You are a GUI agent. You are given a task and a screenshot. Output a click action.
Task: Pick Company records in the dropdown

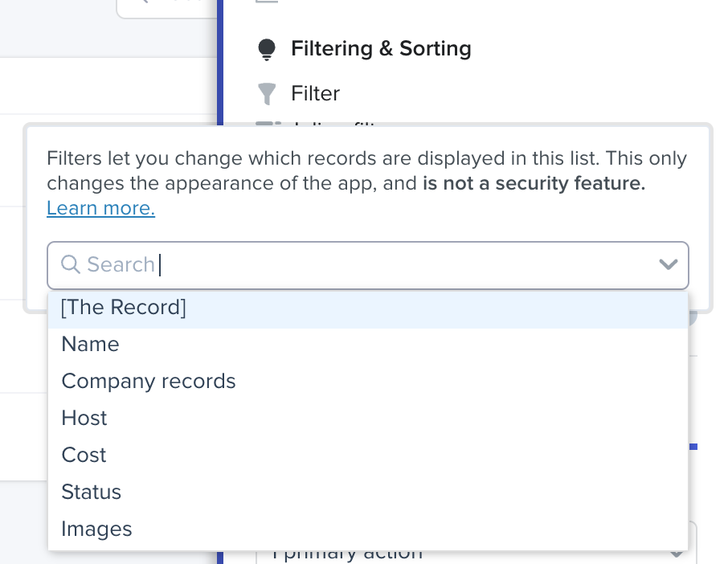pyautogui.click(x=149, y=382)
